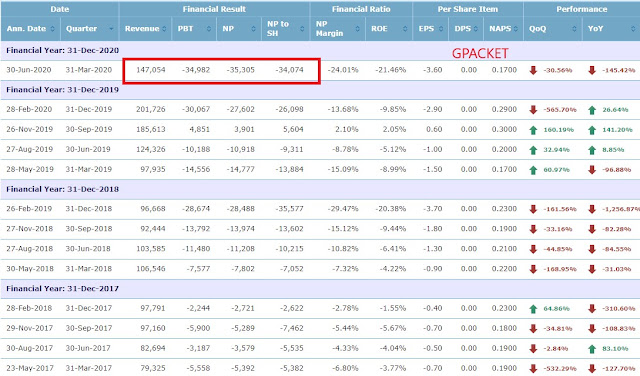Click QoQ value 160.19%
The image size is (640, 376).
click(x=558, y=130)
